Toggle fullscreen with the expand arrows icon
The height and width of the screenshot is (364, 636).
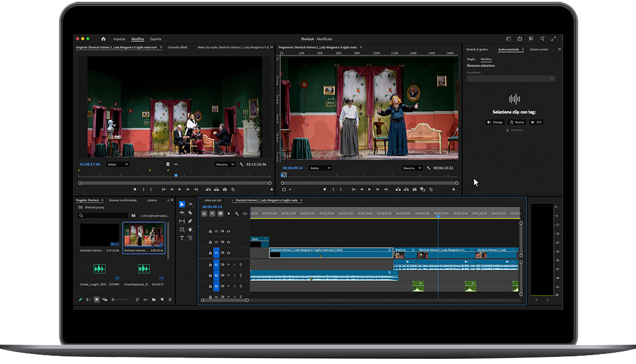553,39
